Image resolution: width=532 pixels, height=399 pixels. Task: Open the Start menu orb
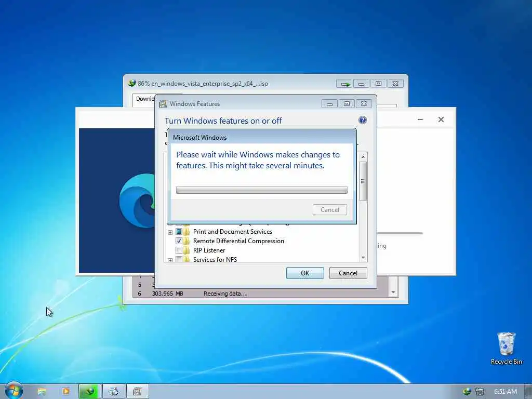14,390
